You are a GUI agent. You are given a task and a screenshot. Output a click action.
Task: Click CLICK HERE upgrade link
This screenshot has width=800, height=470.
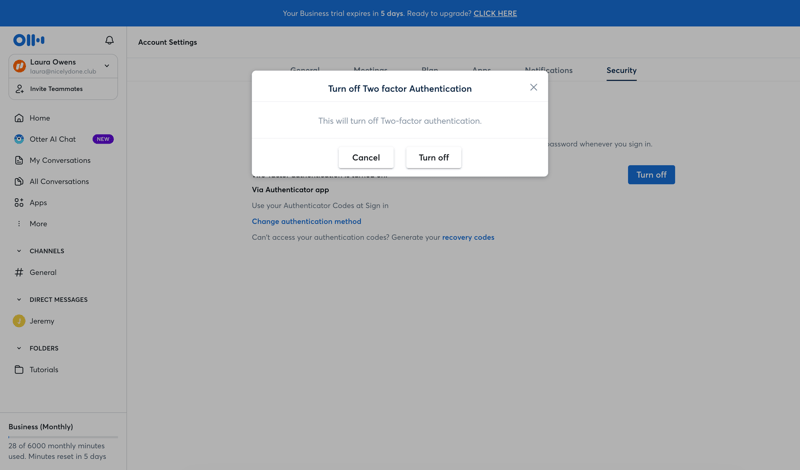point(495,13)
